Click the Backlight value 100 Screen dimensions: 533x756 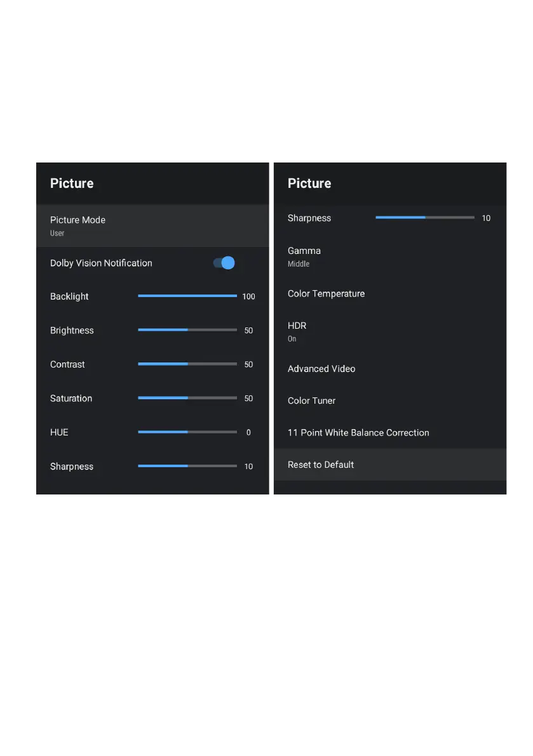(x=248, y=296)
